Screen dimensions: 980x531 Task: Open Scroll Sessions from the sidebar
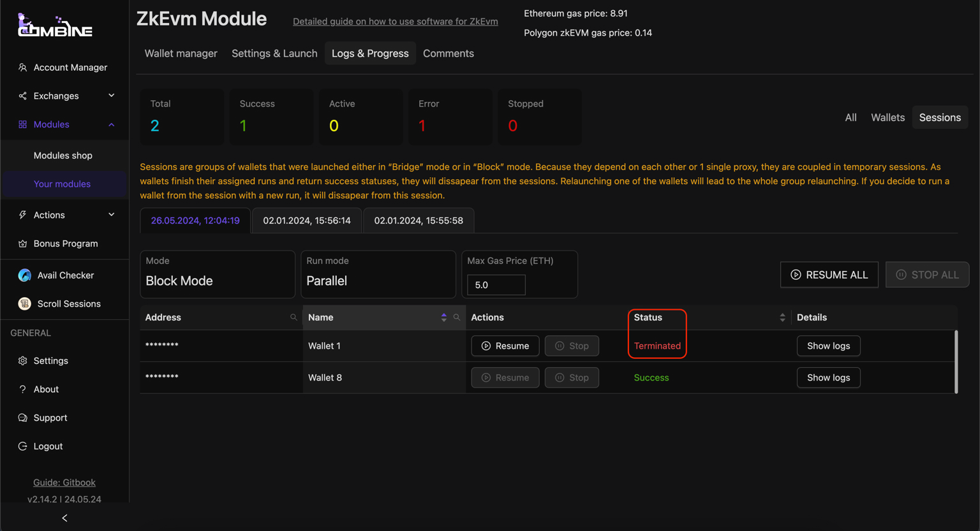point(68,304)
